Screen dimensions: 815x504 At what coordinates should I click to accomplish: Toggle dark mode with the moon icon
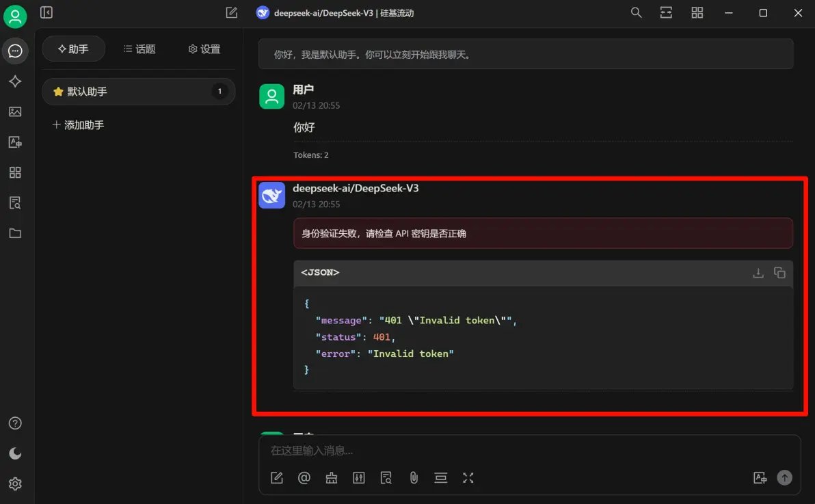(15, 453)
